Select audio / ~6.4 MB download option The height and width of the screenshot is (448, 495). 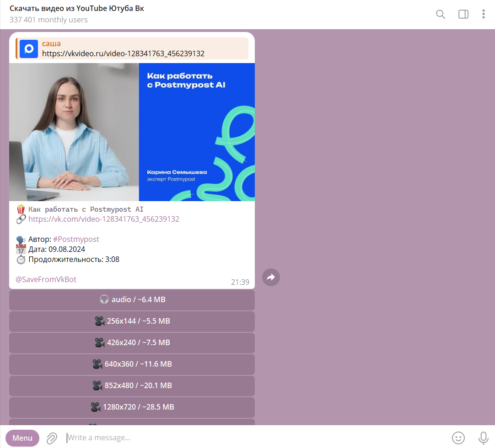[132, 300]
